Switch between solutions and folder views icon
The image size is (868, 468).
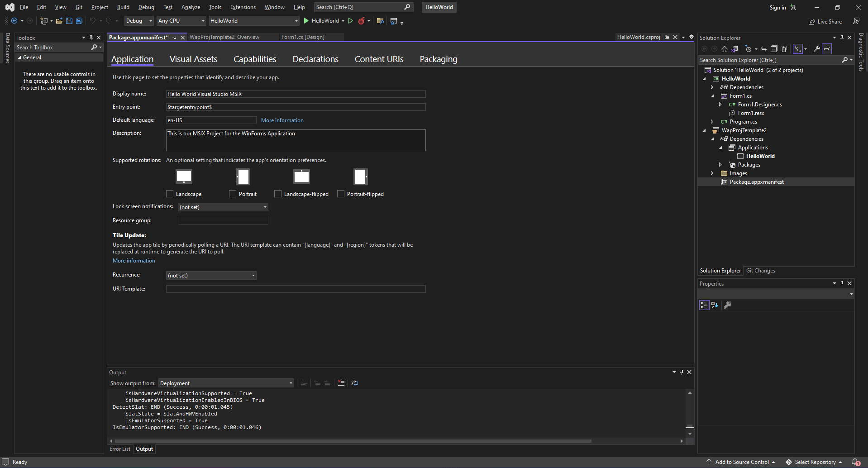[734, 49]
